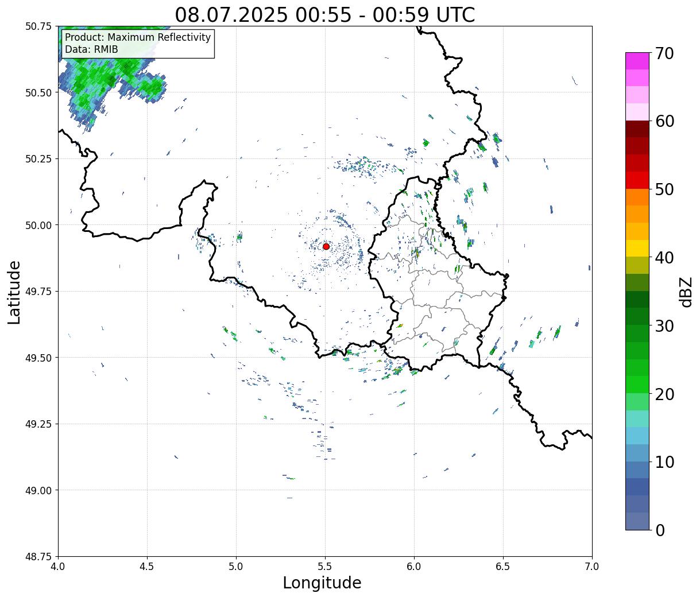Viewport: 700px width, 597px height.
Task: Click colorbar tick label '40'
Action: 664,258
